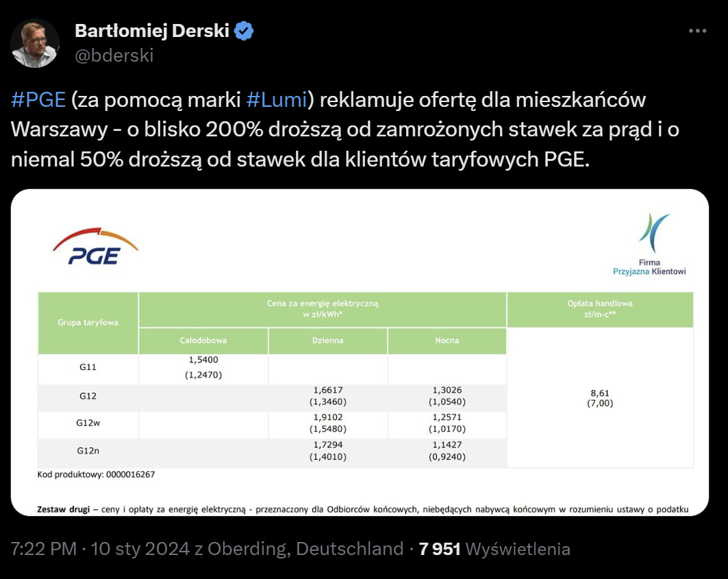Click the 'Opłata handlowa' column header
728x579 pixels.
coord(600,309)
